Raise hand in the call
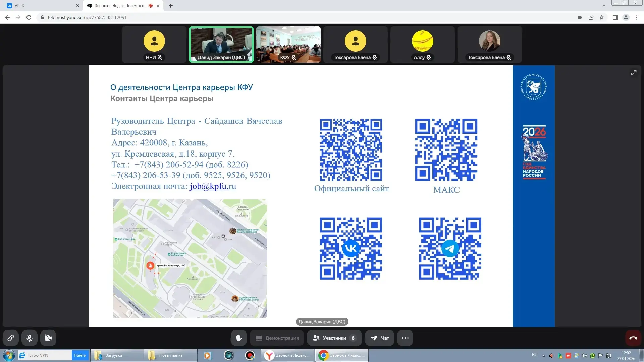This screenshot has width=644, height=362. point(239,338)
